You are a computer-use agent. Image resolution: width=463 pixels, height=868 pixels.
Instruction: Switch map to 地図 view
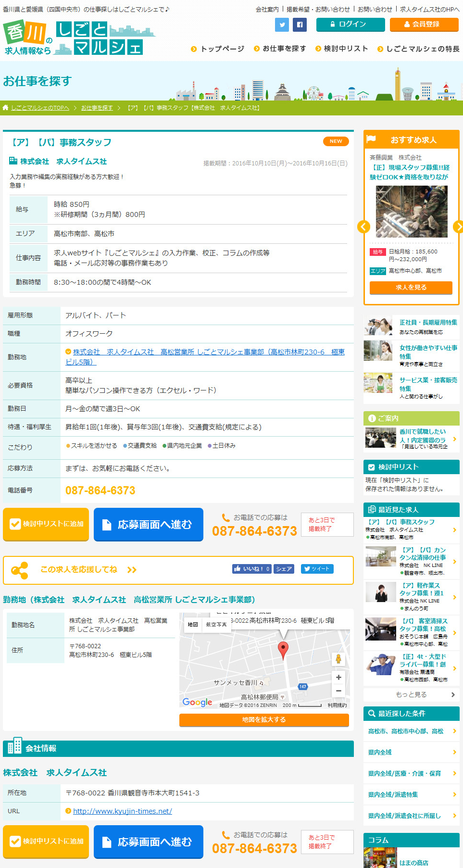pyautogui.click(x=193, y=624)
